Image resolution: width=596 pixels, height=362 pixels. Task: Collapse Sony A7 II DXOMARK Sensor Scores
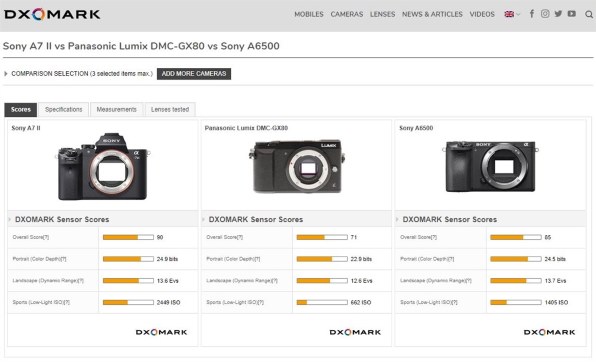62,219
